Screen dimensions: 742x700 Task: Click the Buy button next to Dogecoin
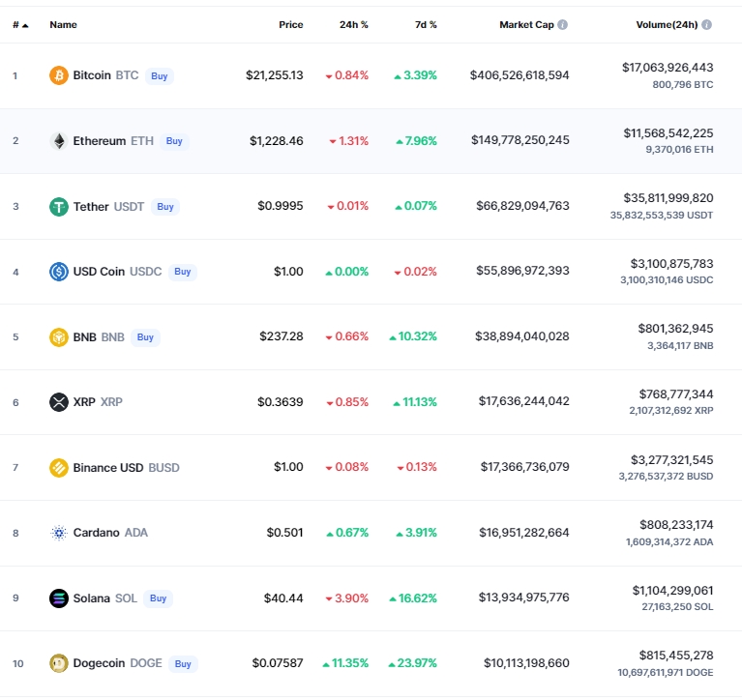pos(183,664)
